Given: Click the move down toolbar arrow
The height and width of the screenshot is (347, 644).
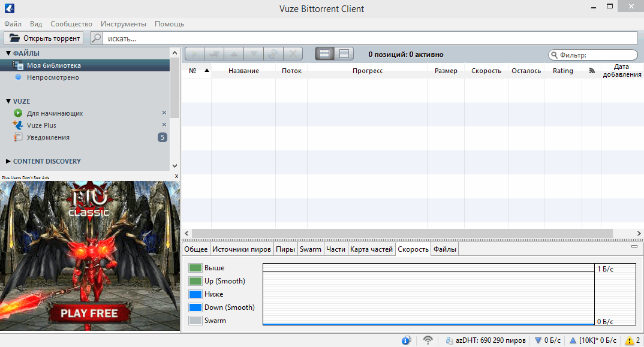Looking at the screenshot, I should [254, 54].
